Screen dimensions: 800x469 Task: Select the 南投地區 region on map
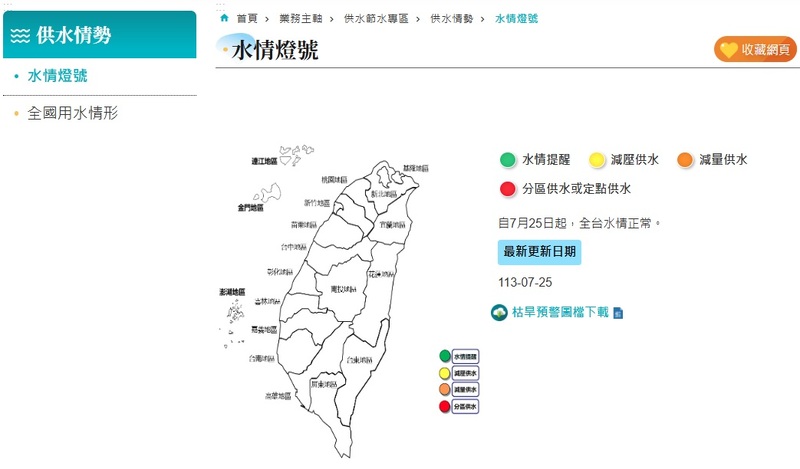(343, 289)
